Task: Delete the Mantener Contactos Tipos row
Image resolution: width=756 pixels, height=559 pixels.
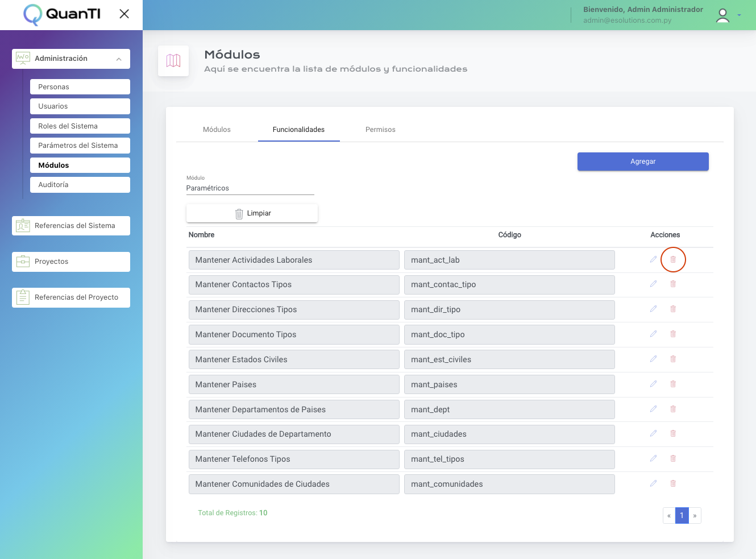Action: click(673, 284)
